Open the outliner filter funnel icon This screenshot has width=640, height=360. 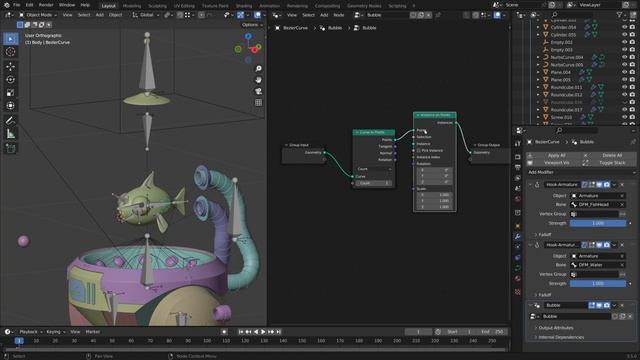[619, 15]
